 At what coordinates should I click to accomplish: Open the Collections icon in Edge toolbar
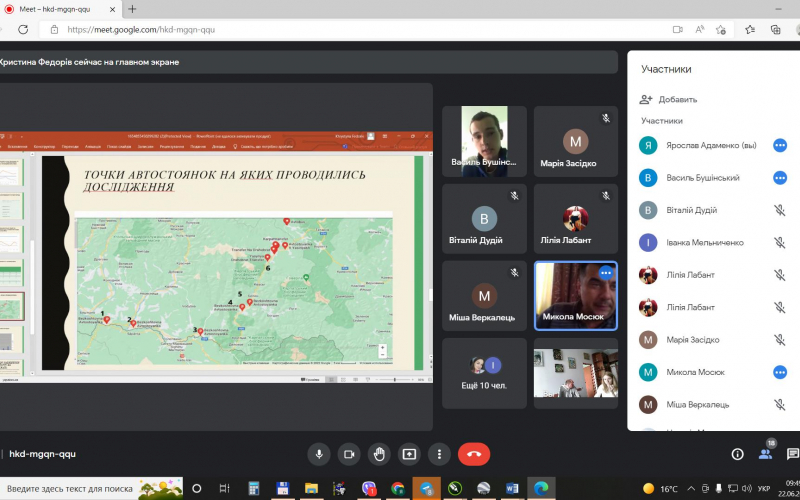click(x=776, y=30)
